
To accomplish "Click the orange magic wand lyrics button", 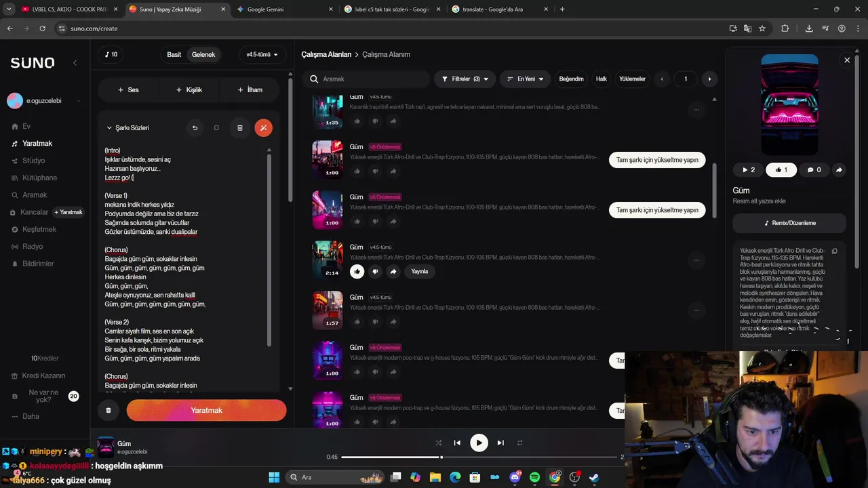I will click(x=263, y=127).
